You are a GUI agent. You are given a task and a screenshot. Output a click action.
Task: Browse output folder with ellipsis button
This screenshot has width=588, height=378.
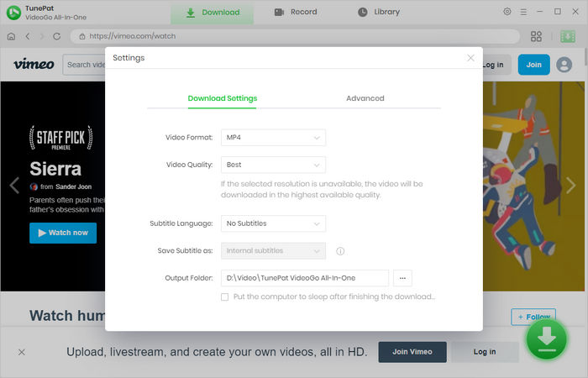[402, 278]
